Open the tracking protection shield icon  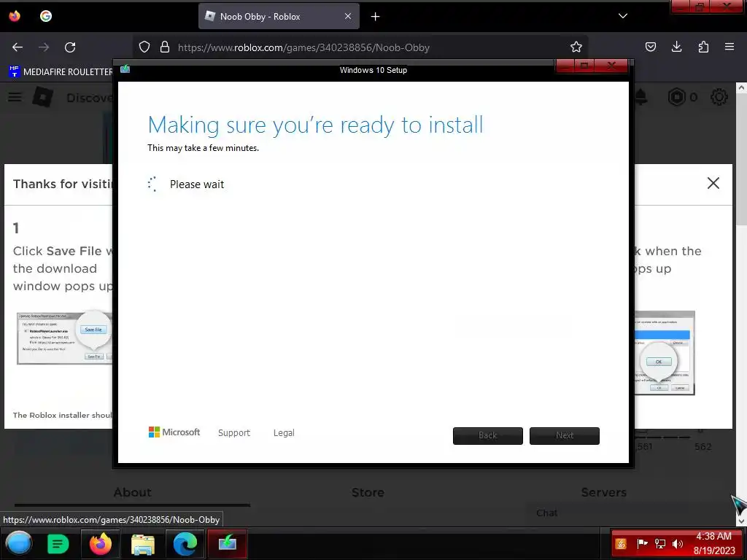[x=144, y=47]
